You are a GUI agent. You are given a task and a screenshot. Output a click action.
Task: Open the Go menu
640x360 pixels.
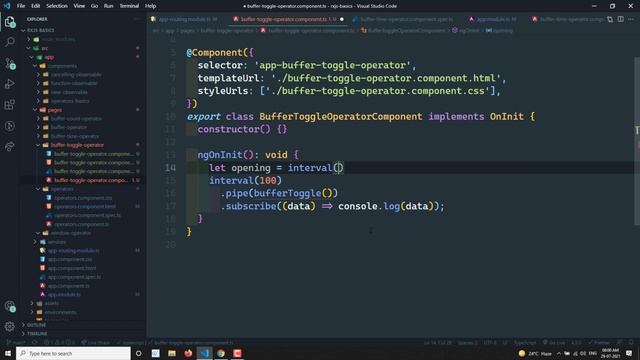point(94,6)
